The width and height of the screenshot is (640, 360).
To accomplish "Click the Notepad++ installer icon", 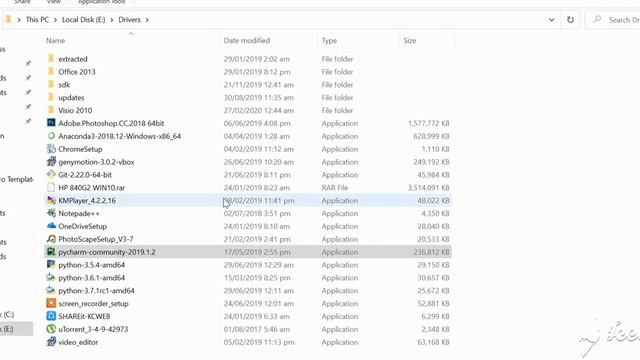I will click(51, 213).
